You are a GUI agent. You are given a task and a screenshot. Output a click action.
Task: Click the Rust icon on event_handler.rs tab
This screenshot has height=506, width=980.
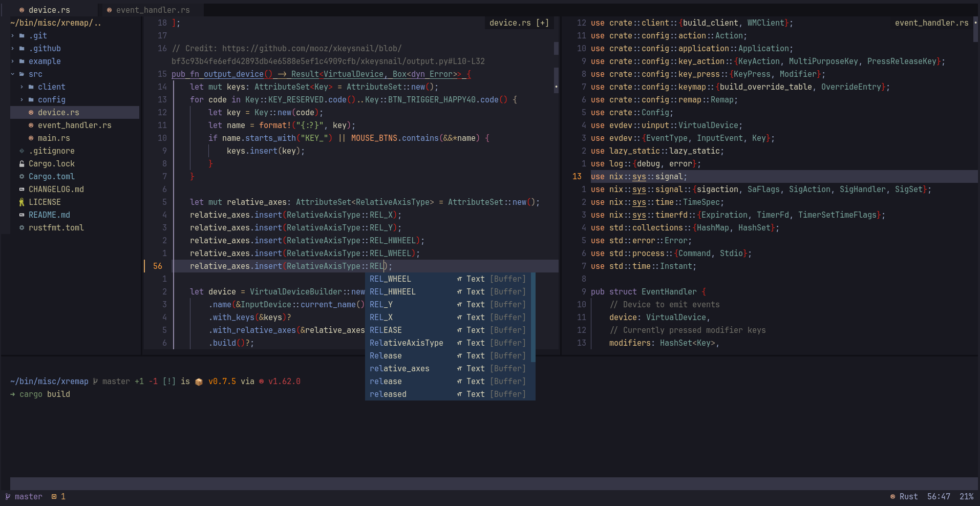(109, 10)
